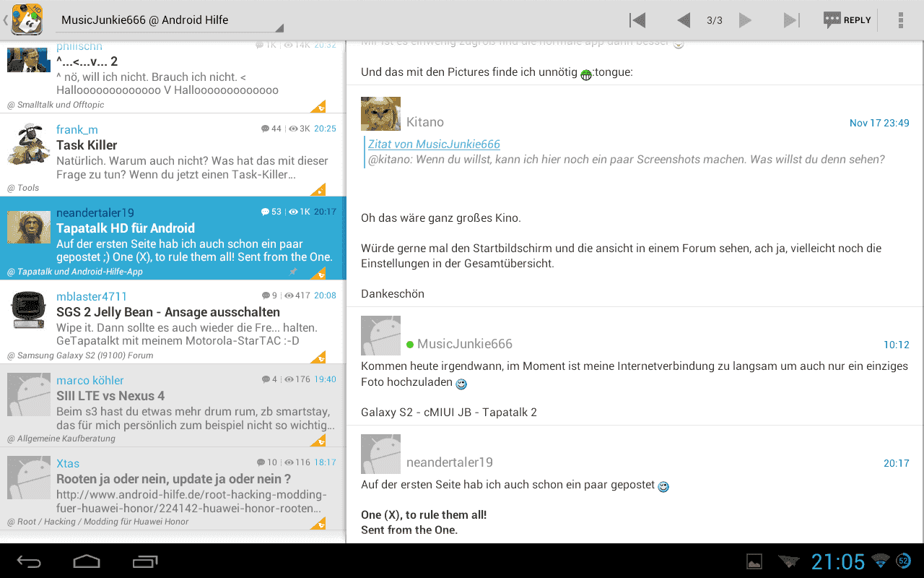Tap the orange corner marker on Task Killer

point(318,190)
